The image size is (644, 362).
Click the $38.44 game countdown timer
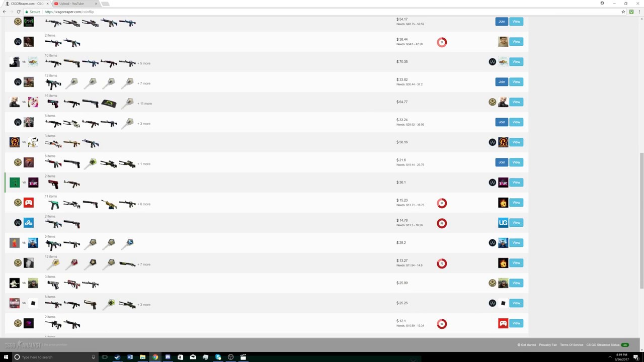[x=442, y=42]
